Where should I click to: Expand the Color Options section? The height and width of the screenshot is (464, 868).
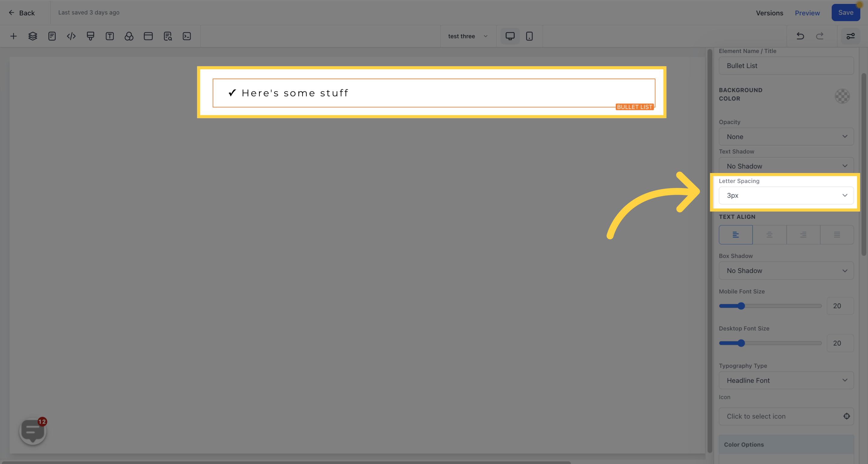pyautogui.click(x=786, y=444)
